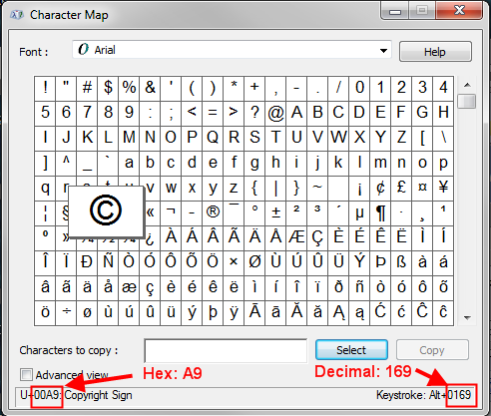This screenshot has width=491, height=416.
Task: Click the division ÷ sign cell
Action: tap(66, 312)
